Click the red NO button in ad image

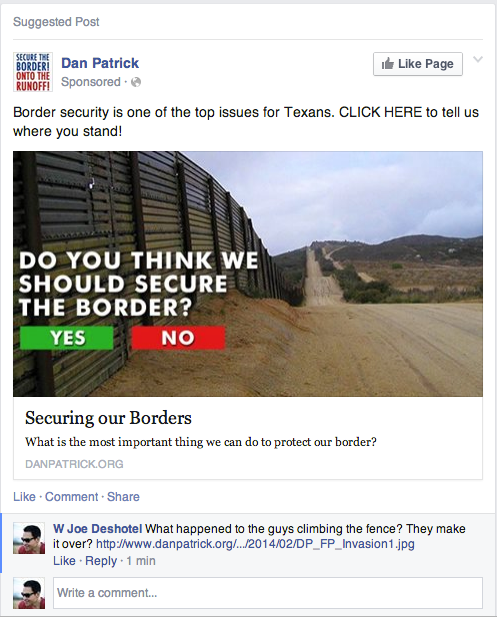pyautogui.click(x=178, y=338)
